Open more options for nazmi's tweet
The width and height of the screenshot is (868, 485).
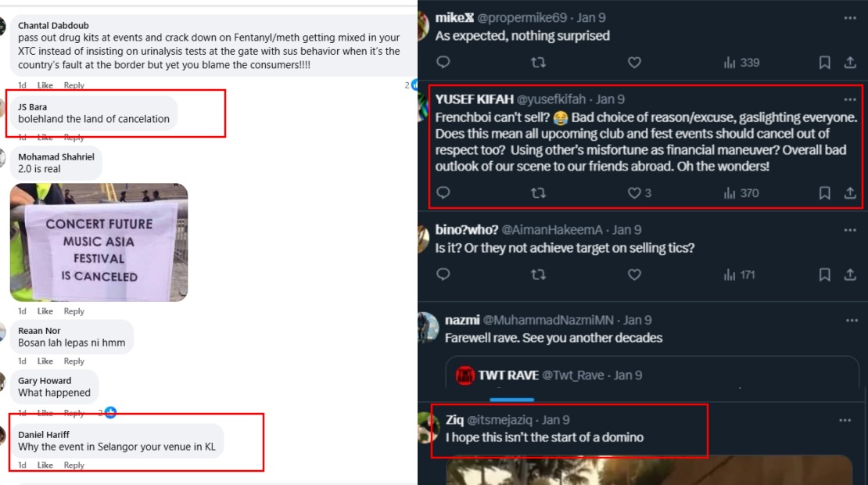(850, 320)
